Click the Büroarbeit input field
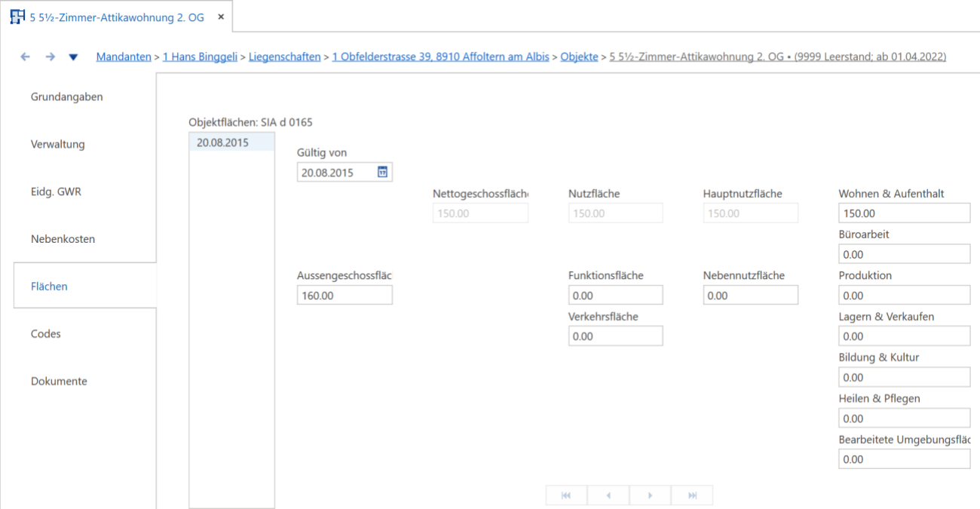 (x=905, y=255)
